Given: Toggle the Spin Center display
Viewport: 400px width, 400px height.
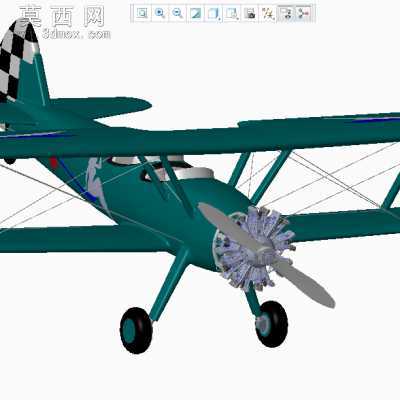Looking at the screenshot, I should (304, 14).
